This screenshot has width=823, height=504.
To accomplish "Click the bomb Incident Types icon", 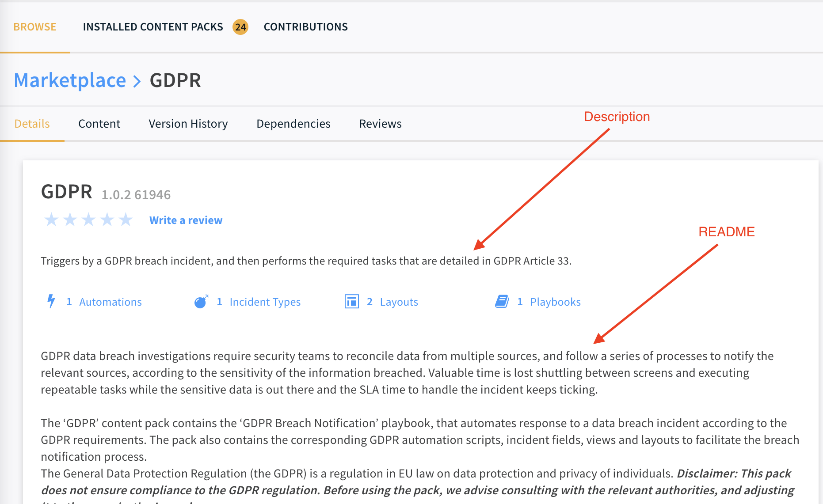I will pyautogui.click(x=201, y=302).
